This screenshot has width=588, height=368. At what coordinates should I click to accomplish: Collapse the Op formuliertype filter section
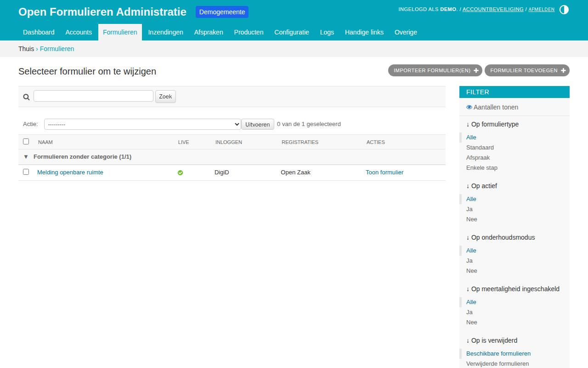pyautogui.click(x=492, y=124)
